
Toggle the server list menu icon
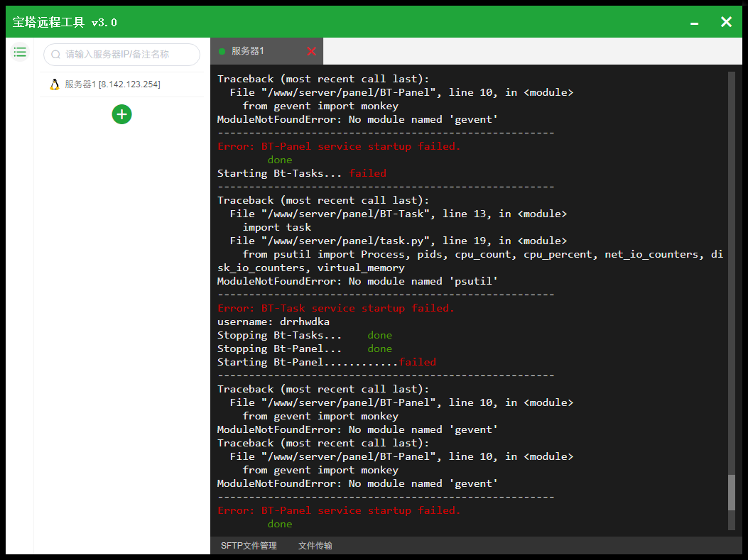20,52
